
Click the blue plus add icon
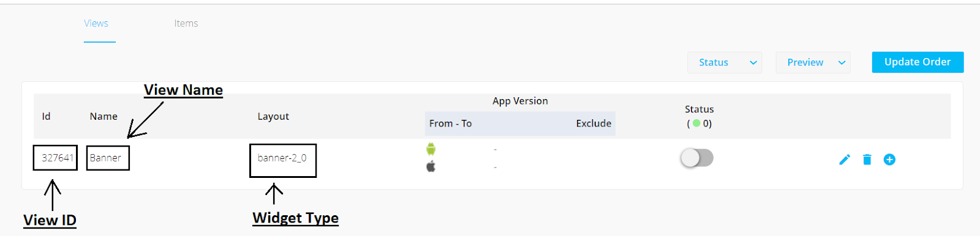click(889, 160)
